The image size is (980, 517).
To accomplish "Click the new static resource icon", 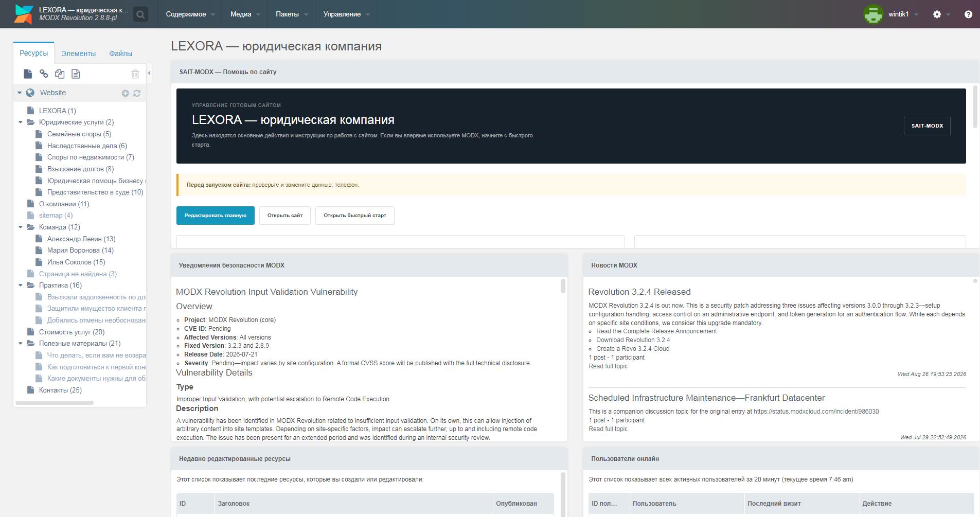I will coord(76,74).
